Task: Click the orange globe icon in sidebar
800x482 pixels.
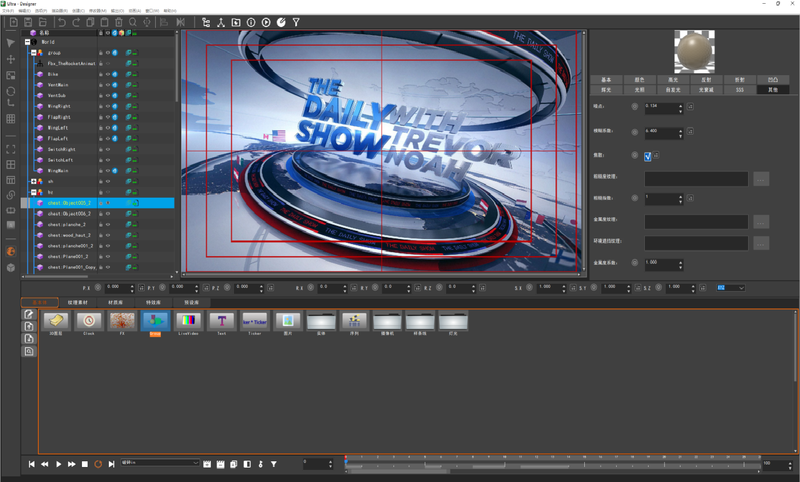Action: click(11, 251)
